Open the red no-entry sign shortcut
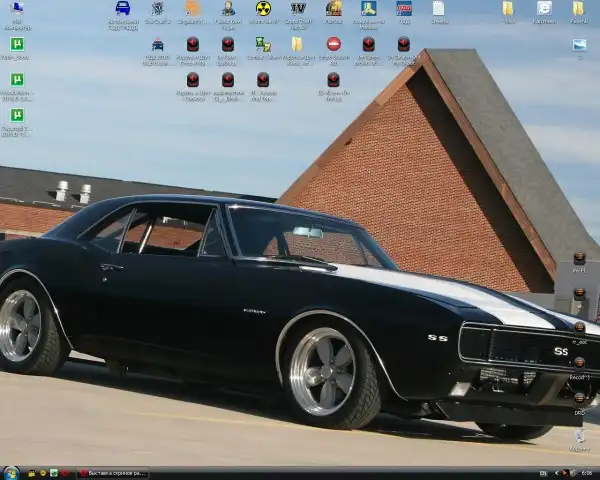The height and width of the screenshot is (480, 600). tap(333, 45)
